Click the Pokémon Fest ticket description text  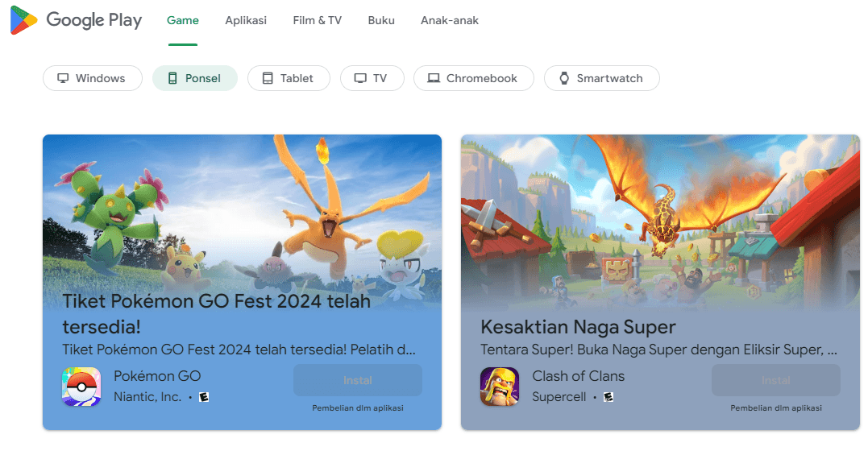click(x=239, y=350)
